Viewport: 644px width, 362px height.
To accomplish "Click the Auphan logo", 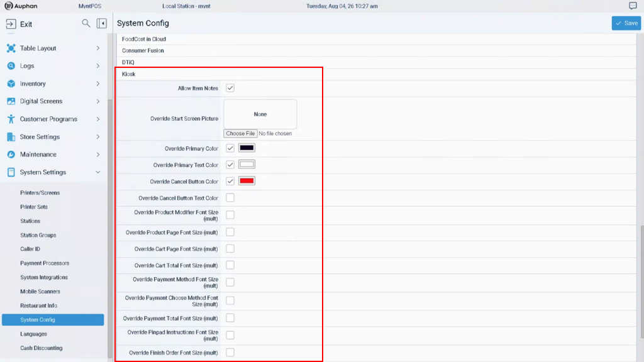I will (21, 6).
